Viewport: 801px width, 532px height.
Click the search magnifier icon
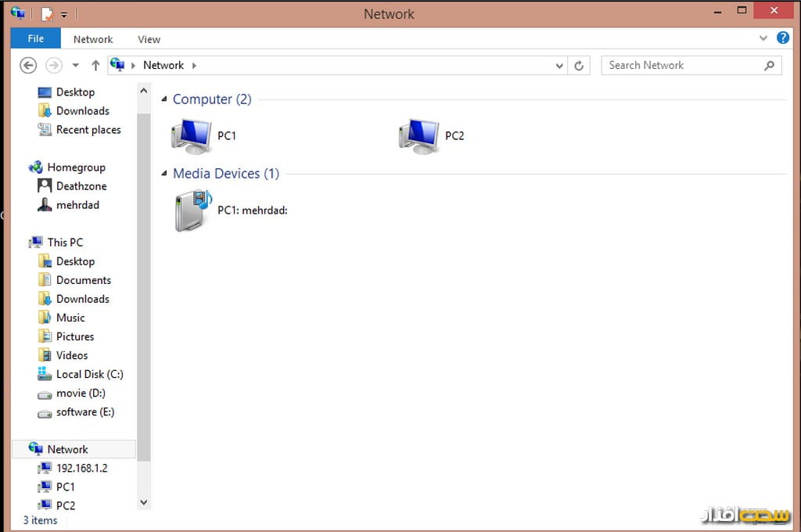pos(769,66)
